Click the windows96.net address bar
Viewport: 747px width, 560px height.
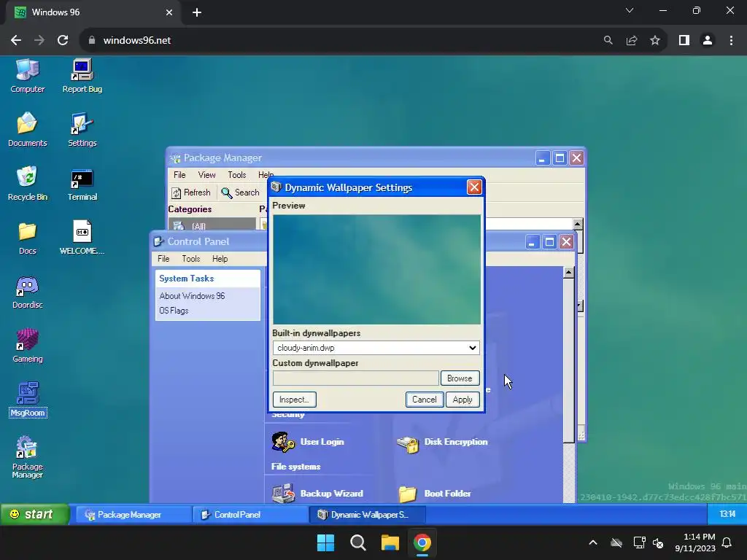(x=343, y=40)
